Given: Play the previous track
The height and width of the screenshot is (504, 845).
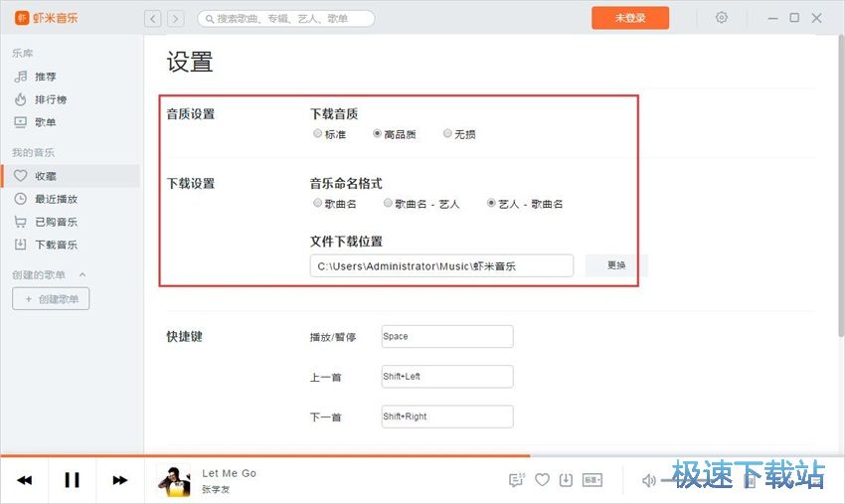Looking at the screenshot, I should click(25, 480).
